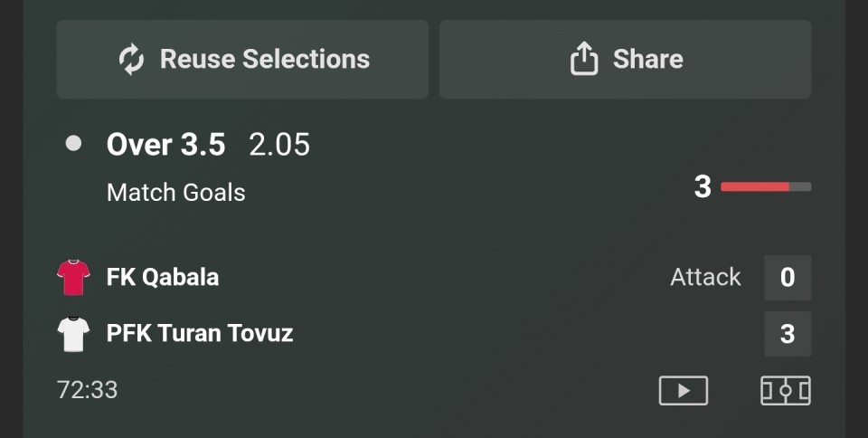Click the 2.05 odds value
868x438 pixels.
tap(279, 145)
